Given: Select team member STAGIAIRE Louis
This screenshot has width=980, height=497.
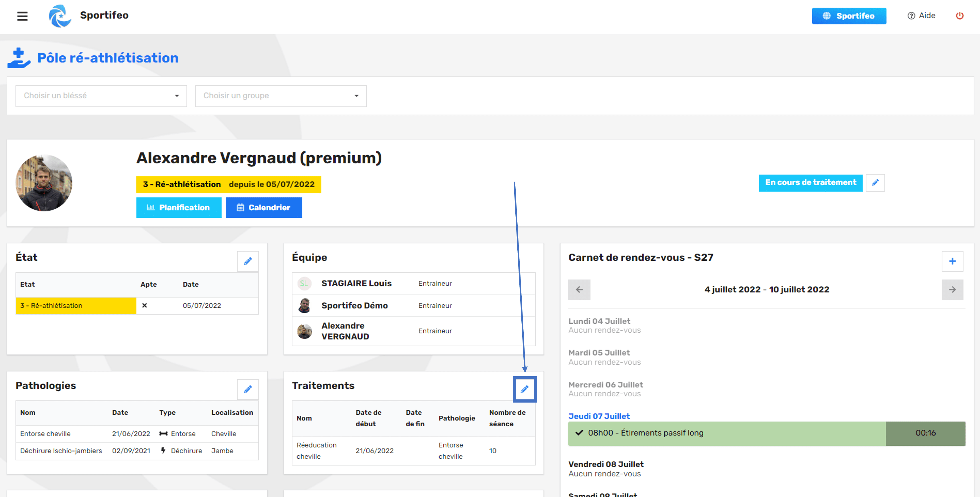Looking at the screenshot, I should [414, 284].
